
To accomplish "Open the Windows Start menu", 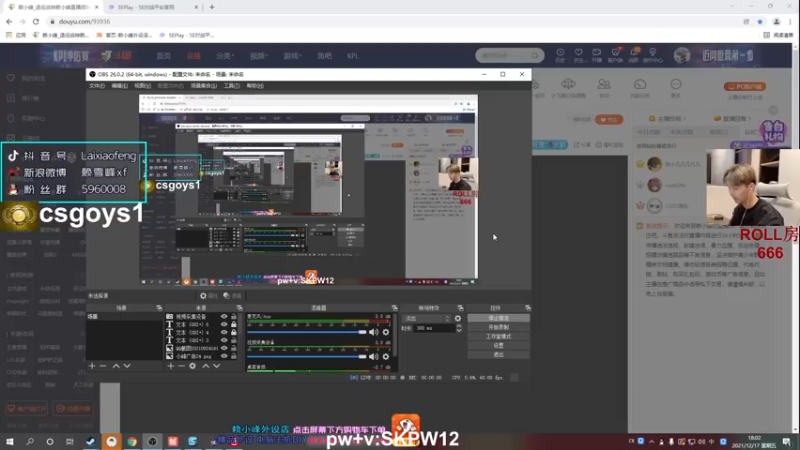I will 10,441.
